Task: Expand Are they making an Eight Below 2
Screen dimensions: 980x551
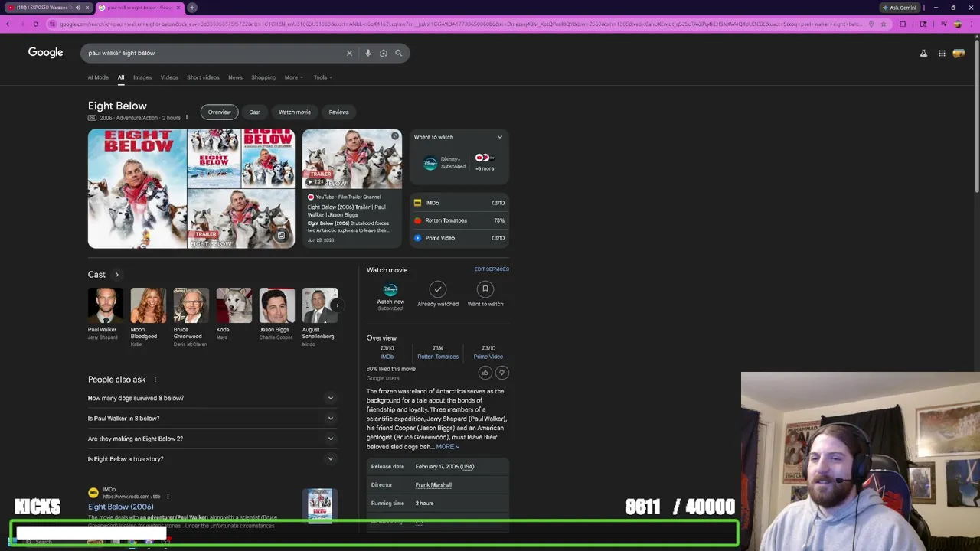Action: 211,439
